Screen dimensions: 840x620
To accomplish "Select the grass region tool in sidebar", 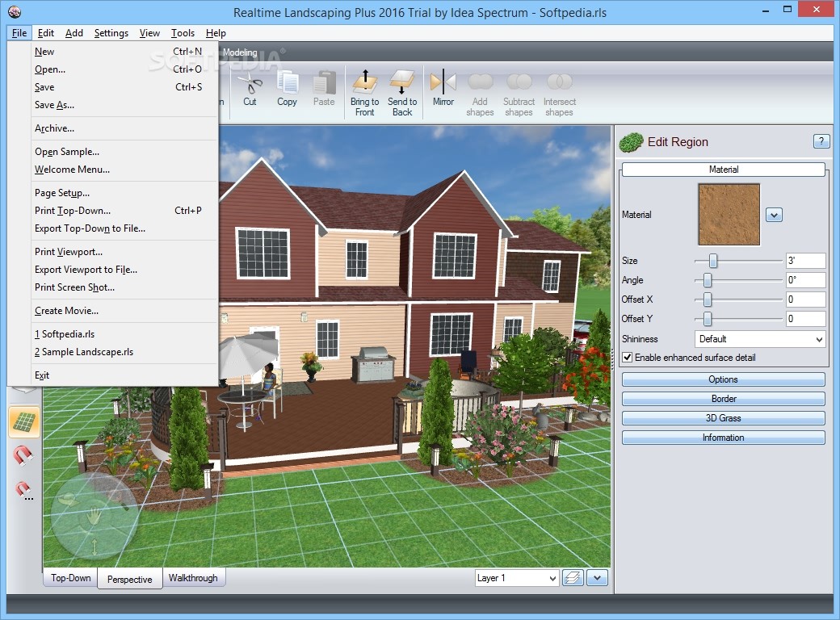I will pos(24,422).
